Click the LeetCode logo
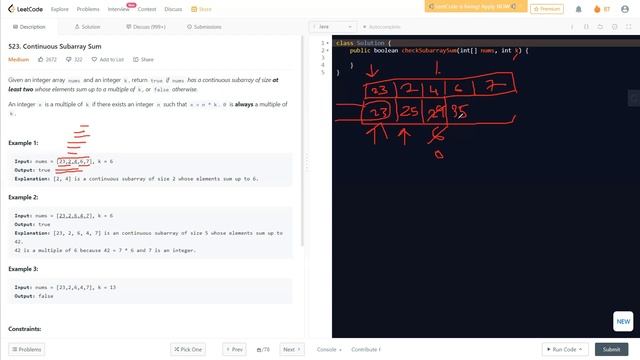This screenshot has height=360, width=640. tap(25, 9)
